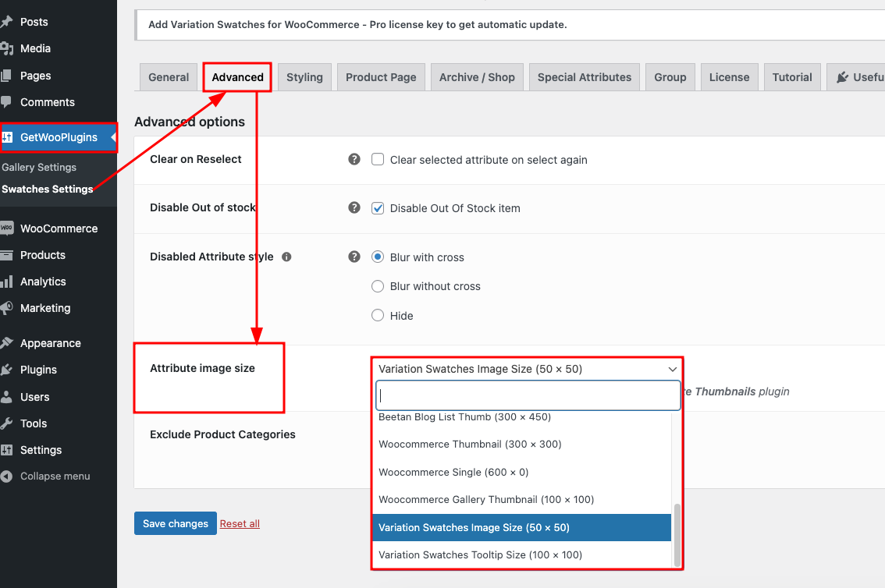This screenshot has width=885, height=588.
Task: Switch to the Product Page tab
Action: (x=381, y=77)
